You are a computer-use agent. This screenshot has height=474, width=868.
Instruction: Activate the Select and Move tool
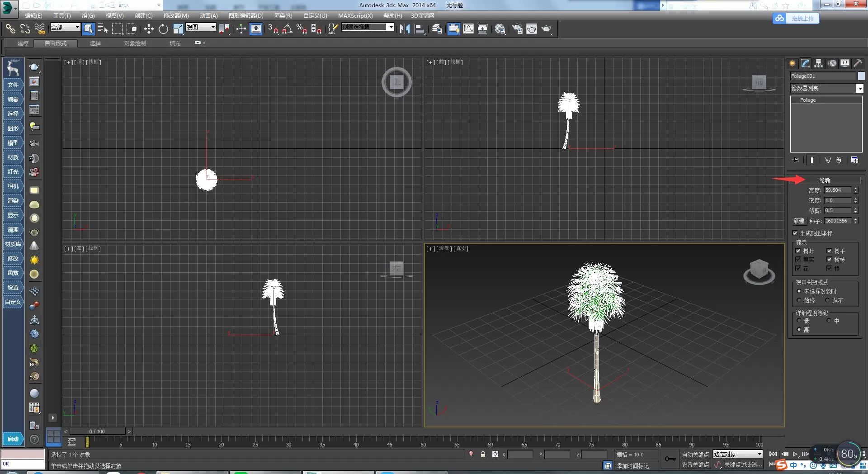tap(148, 29)
